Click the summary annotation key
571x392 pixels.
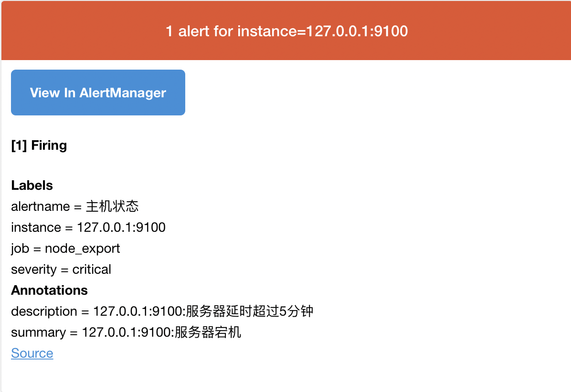(x=38, y=332)
